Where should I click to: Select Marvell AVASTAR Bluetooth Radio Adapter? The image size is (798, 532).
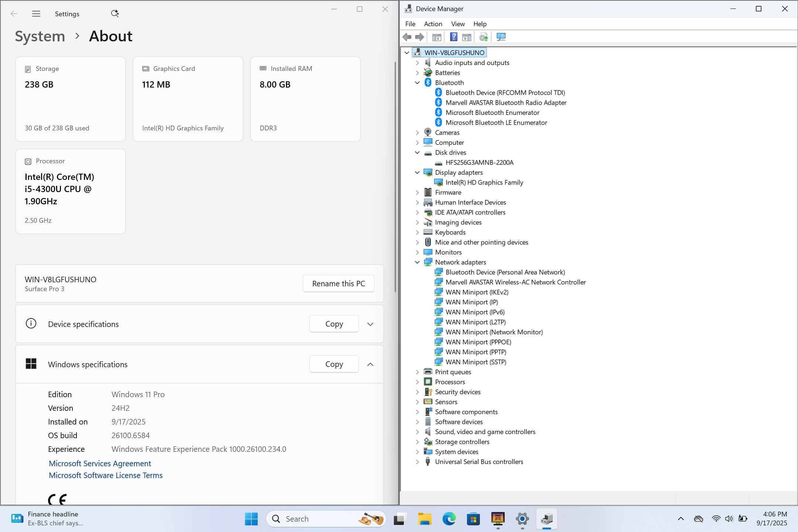pos(506,103)
